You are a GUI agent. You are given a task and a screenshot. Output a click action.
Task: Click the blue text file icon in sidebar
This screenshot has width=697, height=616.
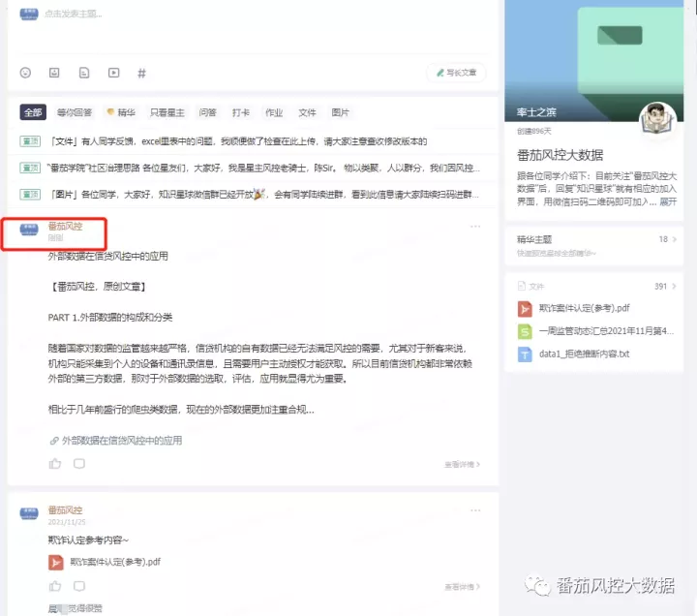click(525, 354)
